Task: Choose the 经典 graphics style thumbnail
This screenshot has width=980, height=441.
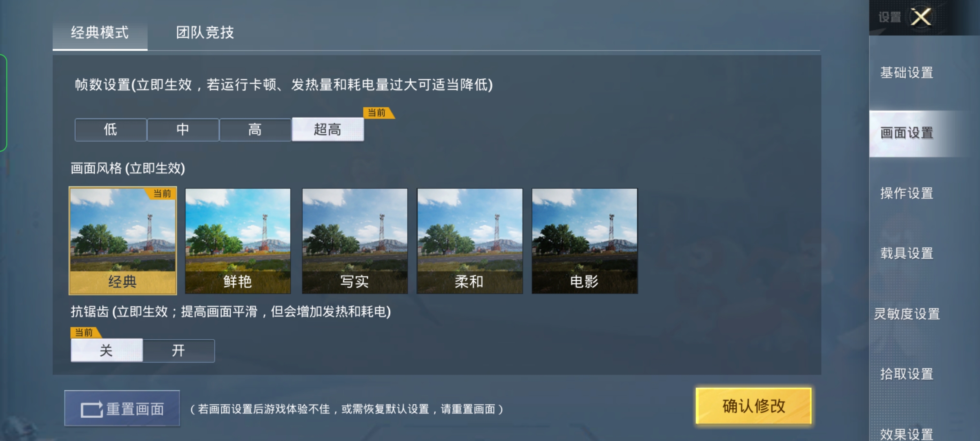Action: (123, 241)
